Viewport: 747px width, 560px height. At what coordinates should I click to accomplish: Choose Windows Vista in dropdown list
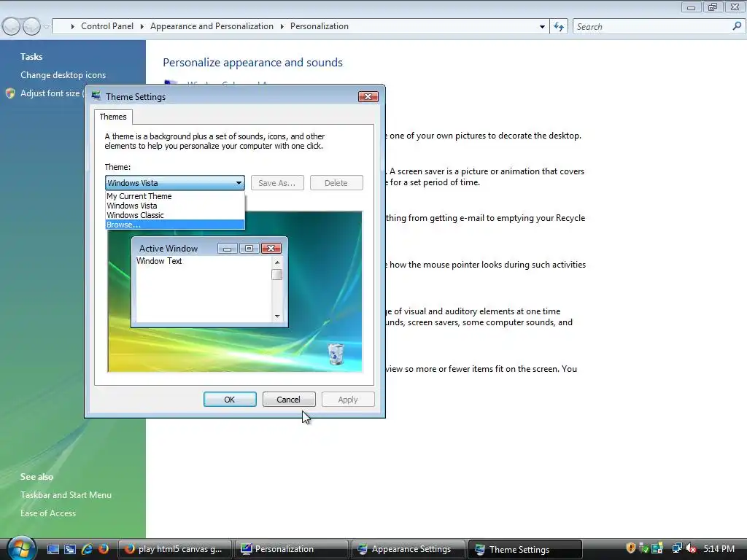coord(175,206)
